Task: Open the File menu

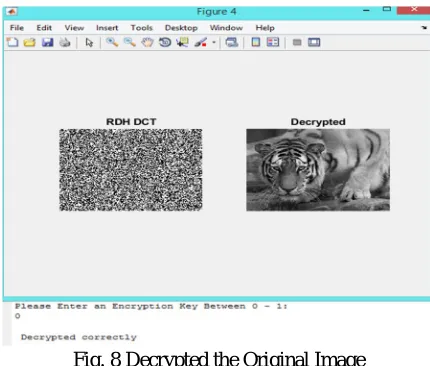Action: [x=17, y=28]
